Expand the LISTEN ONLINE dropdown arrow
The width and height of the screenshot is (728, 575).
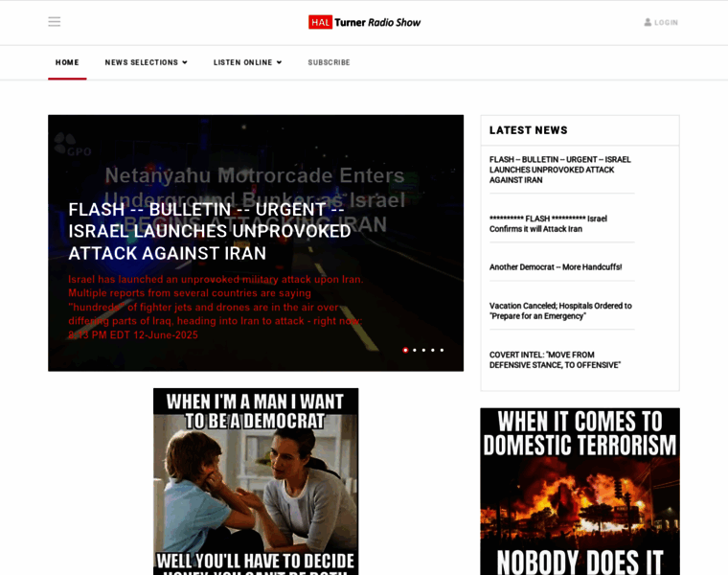[x=279, y=62]
